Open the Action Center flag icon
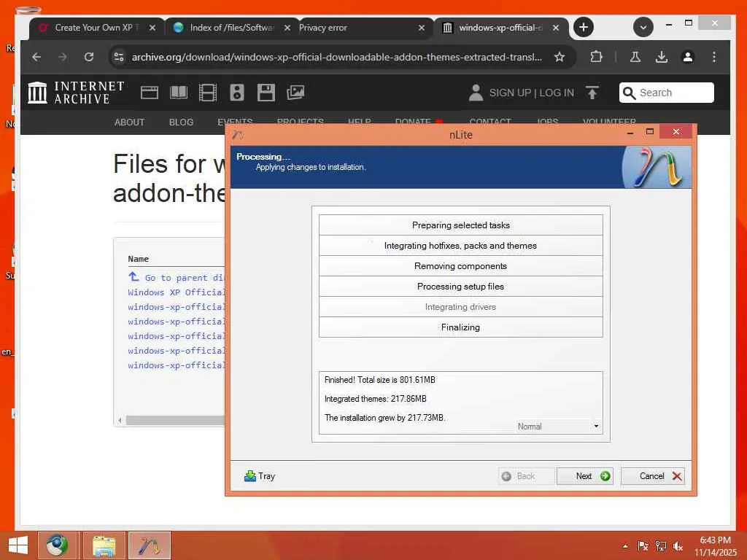The width and height of the screenshot is (747, 560). (x=643, y=546)
